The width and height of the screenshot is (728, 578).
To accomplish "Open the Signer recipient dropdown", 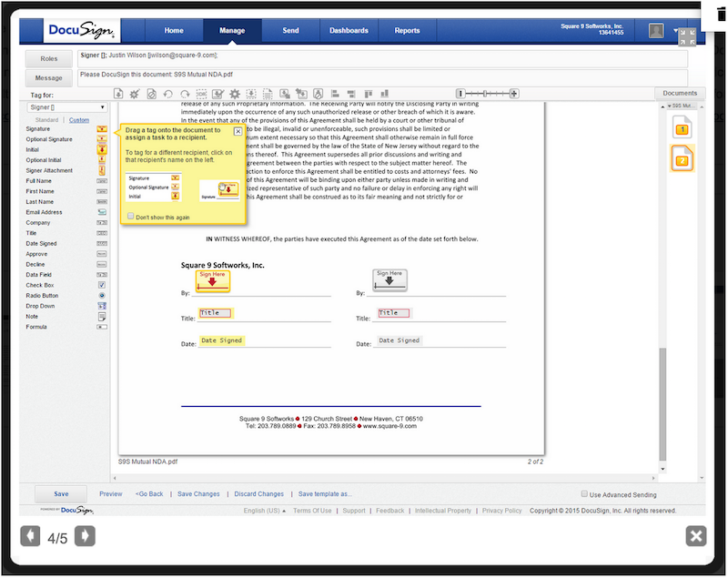I will point(66,107).
